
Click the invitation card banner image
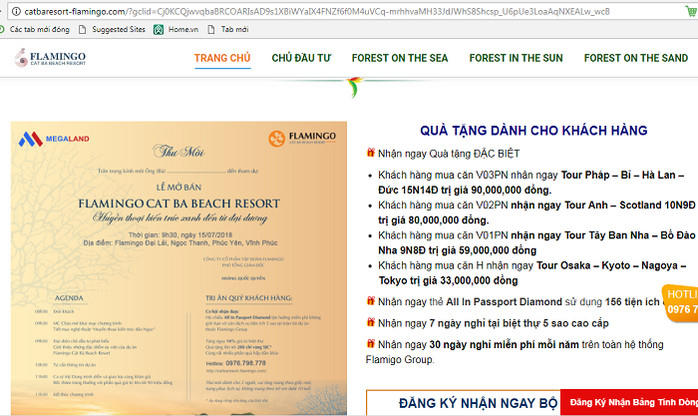[x=179, y=268]
